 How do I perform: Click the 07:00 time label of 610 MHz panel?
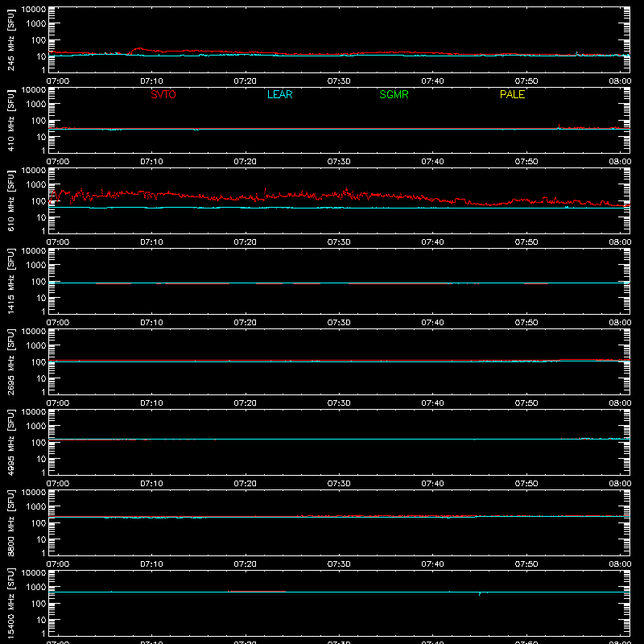tap(58, 242)
